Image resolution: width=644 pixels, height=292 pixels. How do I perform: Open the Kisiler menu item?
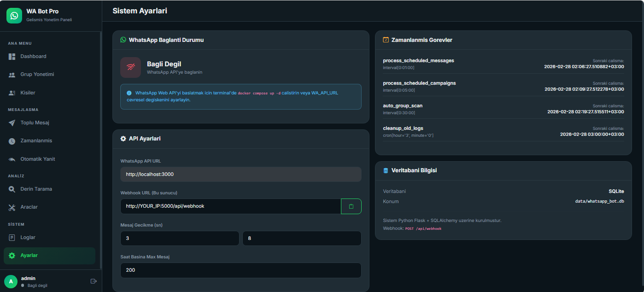pos(28,93)
